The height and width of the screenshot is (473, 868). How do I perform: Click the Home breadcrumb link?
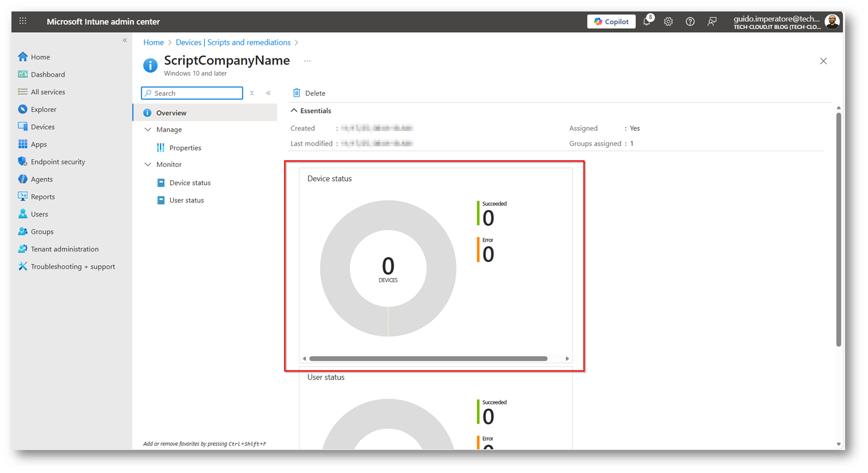coord(153,43)
